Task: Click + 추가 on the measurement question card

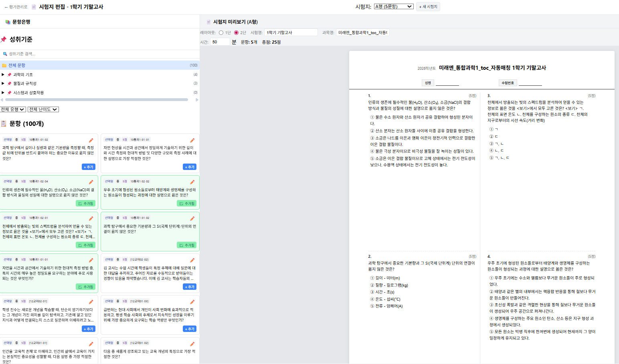Action: 88,167
